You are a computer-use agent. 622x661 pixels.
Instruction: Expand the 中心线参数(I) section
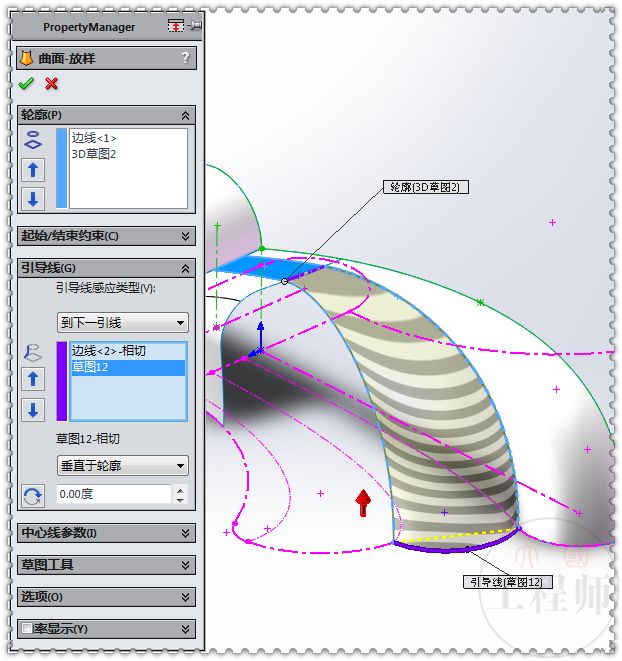tap(185, 533)
